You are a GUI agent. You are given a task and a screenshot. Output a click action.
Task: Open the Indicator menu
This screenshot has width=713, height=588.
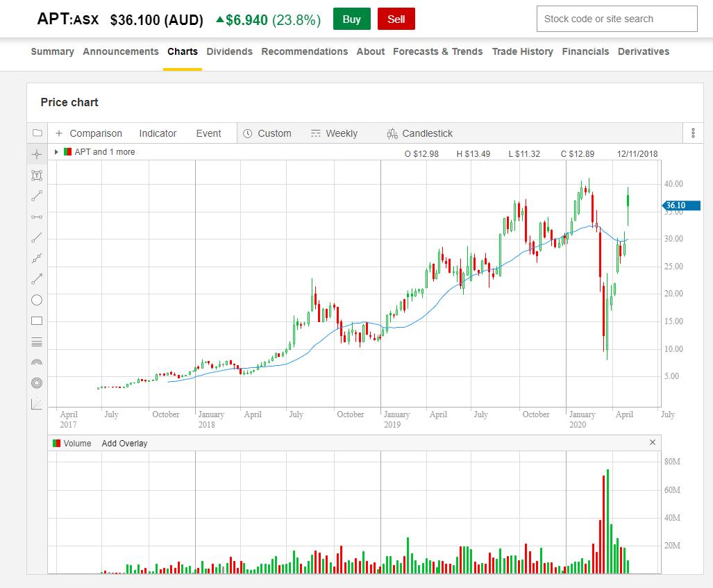tap(158, 133)
